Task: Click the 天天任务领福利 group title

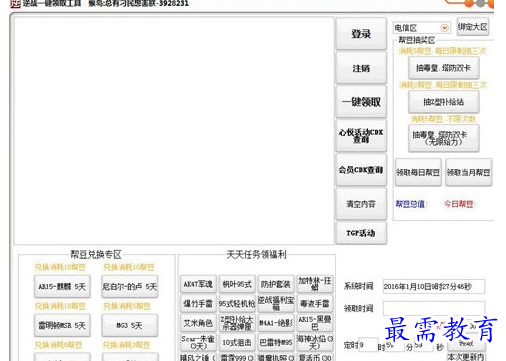Action: 256,255
